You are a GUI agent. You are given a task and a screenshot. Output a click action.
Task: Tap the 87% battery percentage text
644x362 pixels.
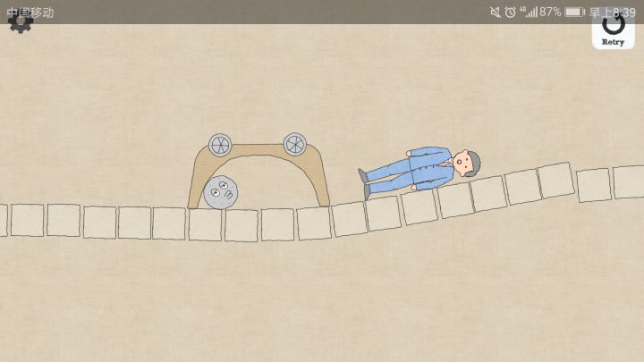coord(550,12)
